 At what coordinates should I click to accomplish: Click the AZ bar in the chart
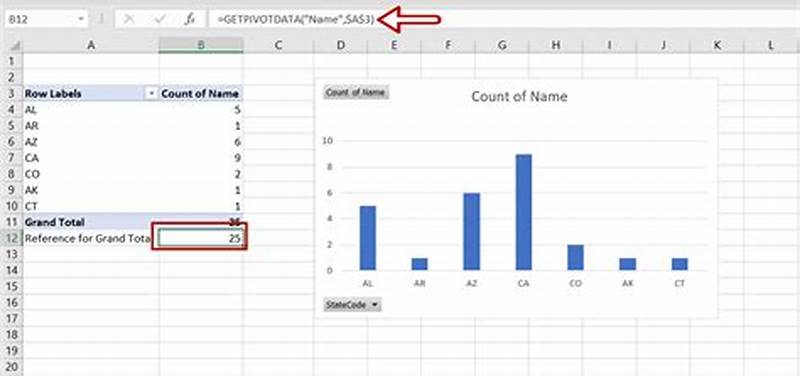471,232
